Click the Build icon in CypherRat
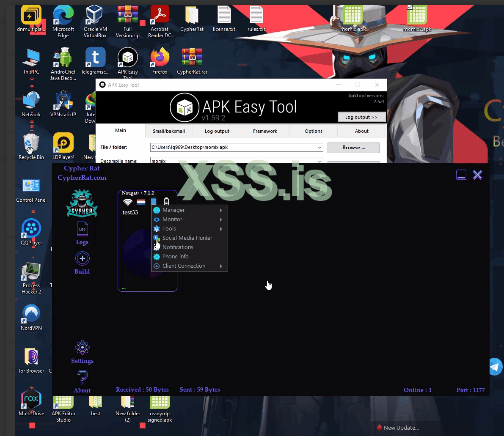 (82, 258)
